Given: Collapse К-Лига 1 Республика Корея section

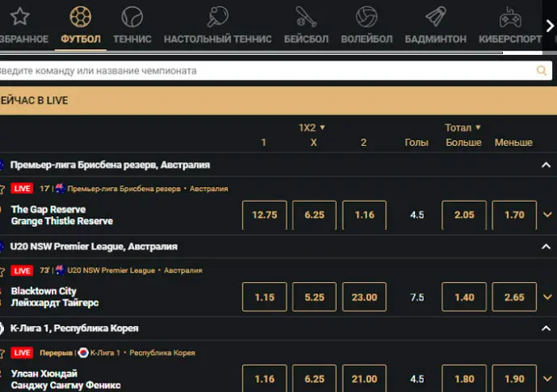Looking at the screenshot, I should (x=546, y=328).
